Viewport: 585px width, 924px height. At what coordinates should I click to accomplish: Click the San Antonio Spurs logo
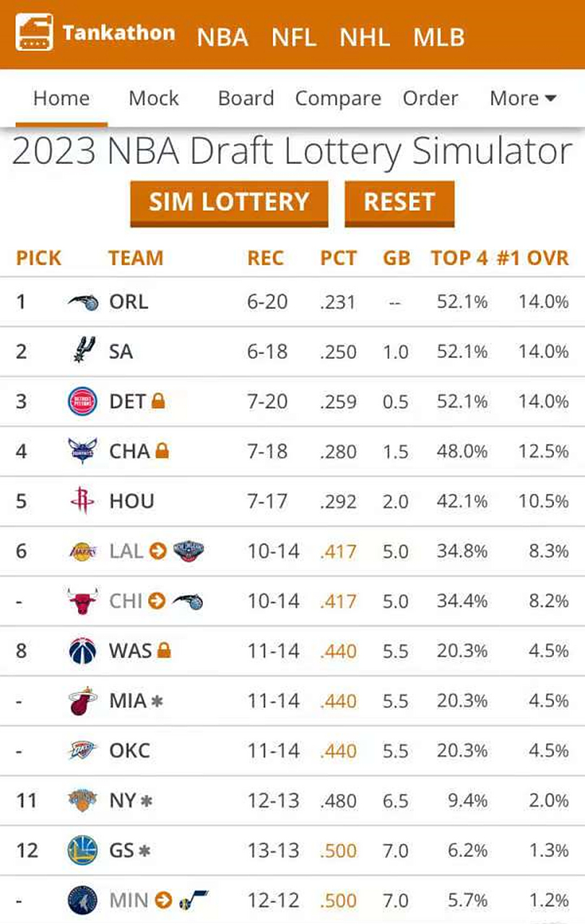(82, 352)
